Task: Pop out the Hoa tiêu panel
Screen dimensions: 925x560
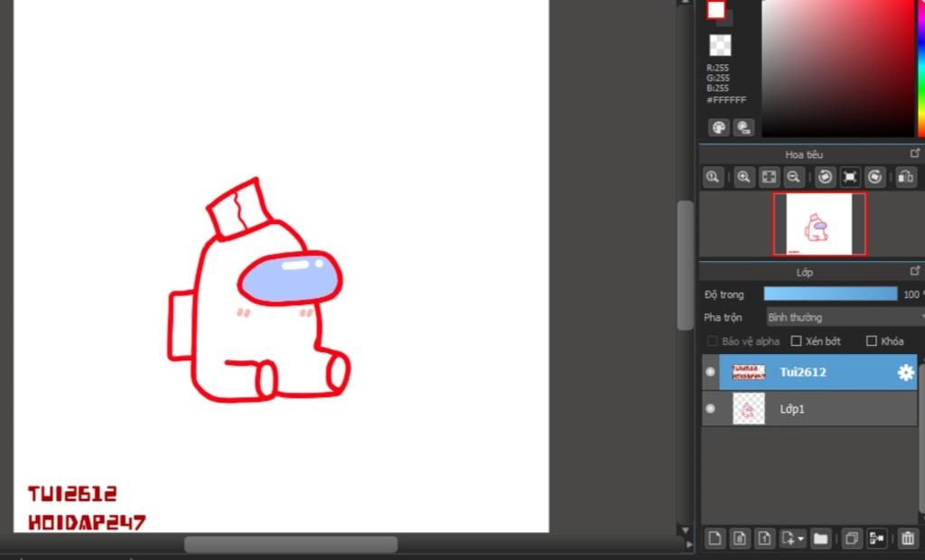Action: point(915,154)
